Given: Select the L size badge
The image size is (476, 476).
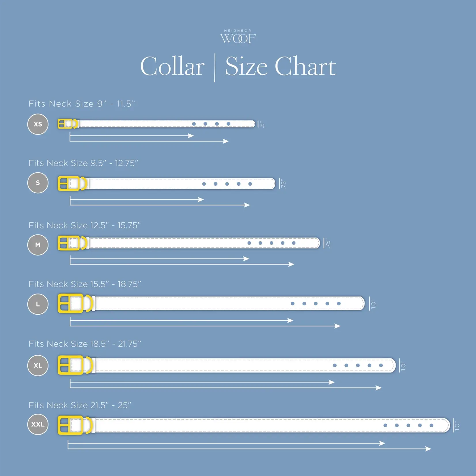Looking at the screenshot, I should (38, 304).
